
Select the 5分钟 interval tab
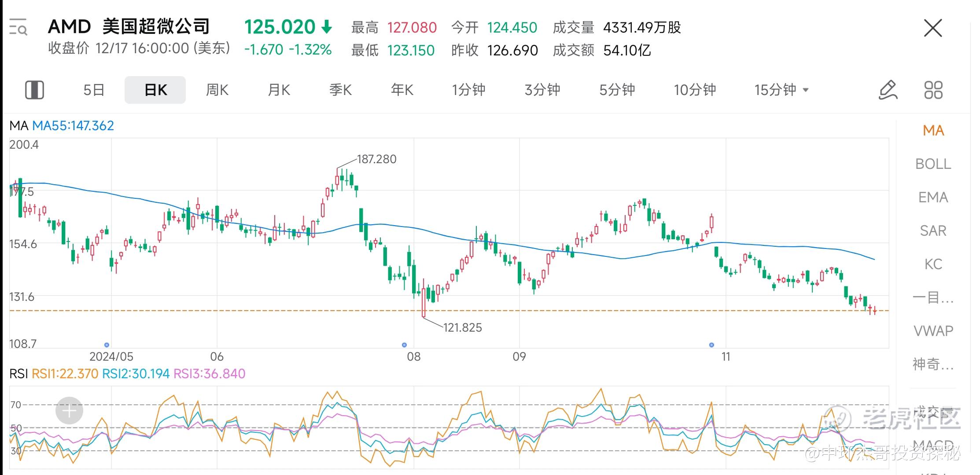point(617,90)
